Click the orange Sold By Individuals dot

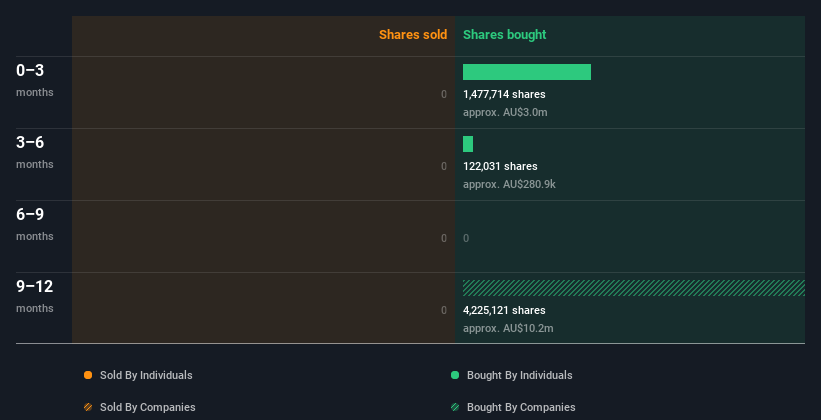88,375
